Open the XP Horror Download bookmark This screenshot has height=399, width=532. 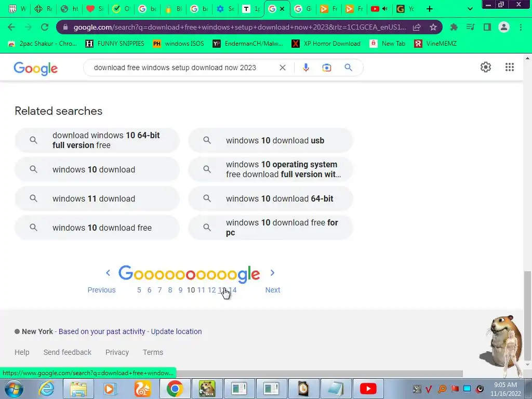coord(326,44)
